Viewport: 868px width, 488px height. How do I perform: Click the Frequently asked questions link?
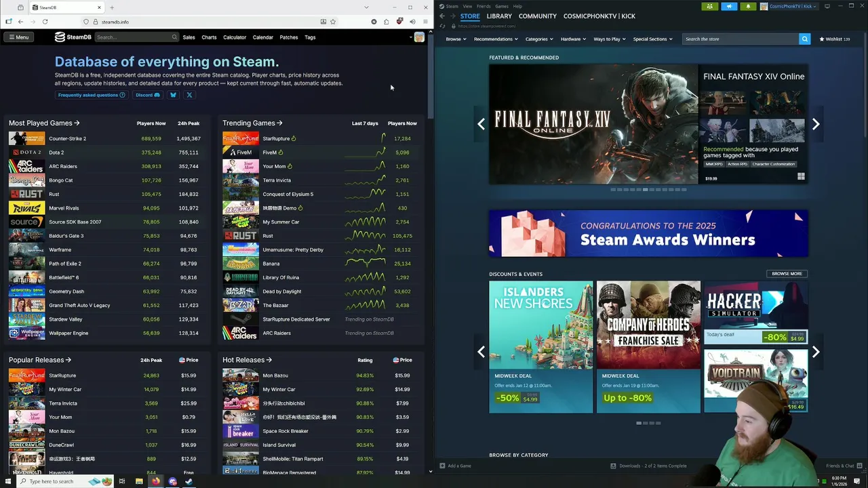coord(92,95)
